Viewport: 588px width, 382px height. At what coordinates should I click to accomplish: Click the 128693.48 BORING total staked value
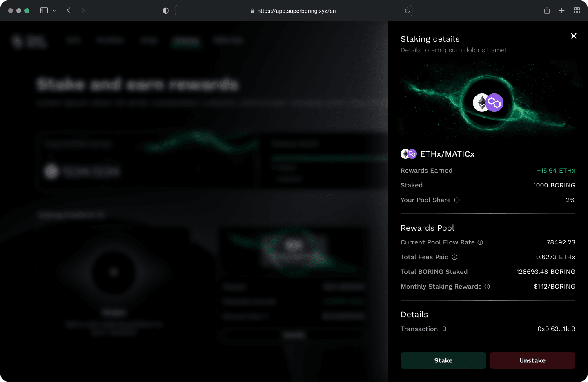click(546, 272)
